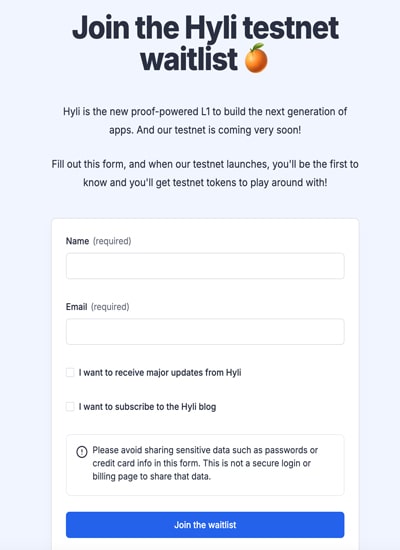The image size is (400, 550).
Task: Click 'not a secure login' notice line
Action: click(201, 463)
